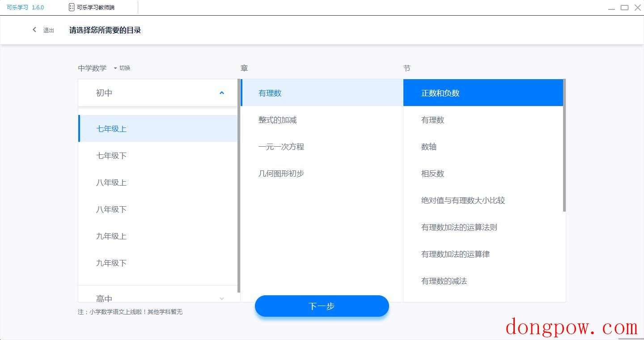The image size is (644, 340).
Task: Select chapter 几何图形初步
Action: coord(322,174)
